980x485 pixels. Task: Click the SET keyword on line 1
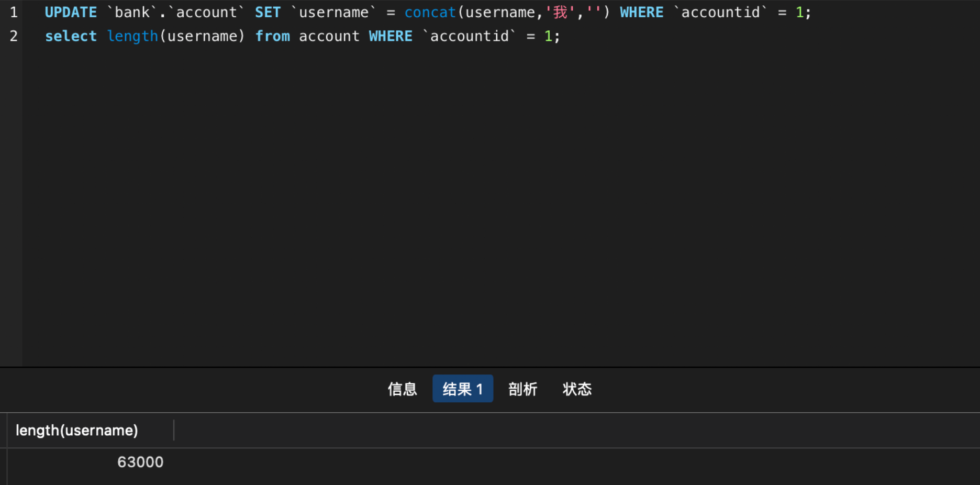(x=268, y=12)
